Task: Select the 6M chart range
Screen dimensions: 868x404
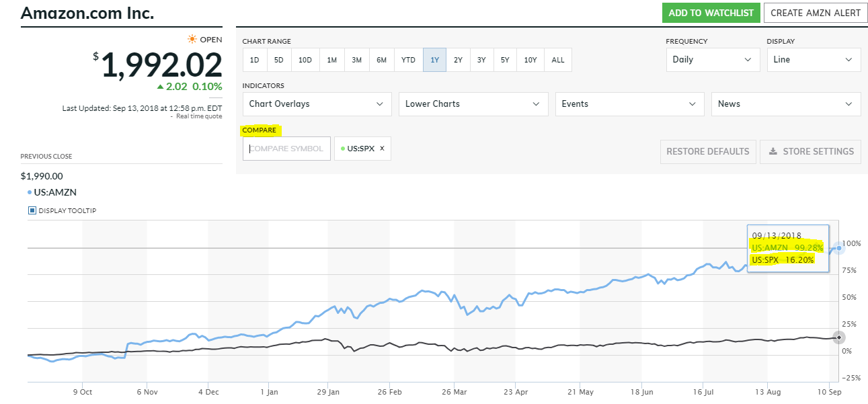Action: (382, 60)
